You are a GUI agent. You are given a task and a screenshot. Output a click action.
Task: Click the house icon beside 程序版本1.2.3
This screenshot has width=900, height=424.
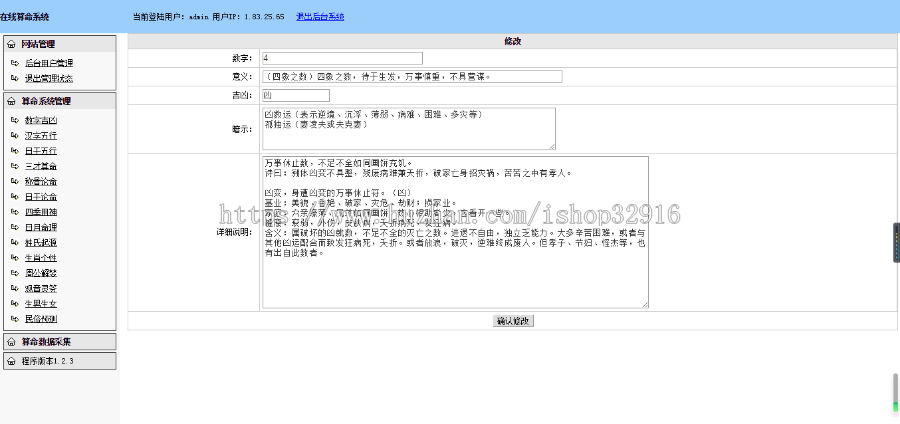10,360
